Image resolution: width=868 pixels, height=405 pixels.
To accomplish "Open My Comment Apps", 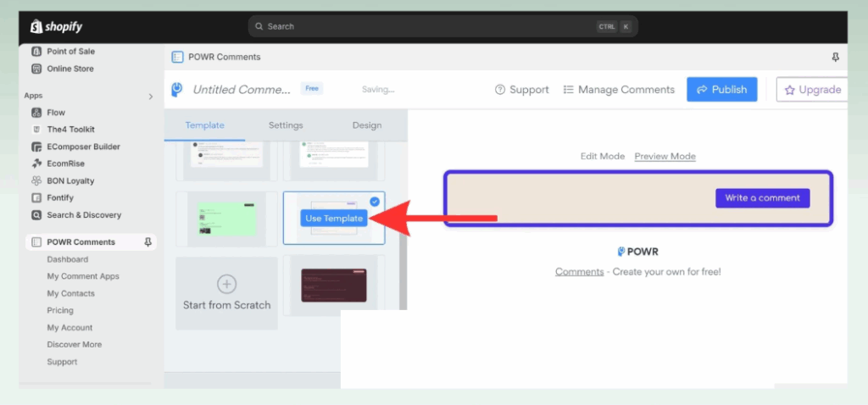I will point(83,276).
